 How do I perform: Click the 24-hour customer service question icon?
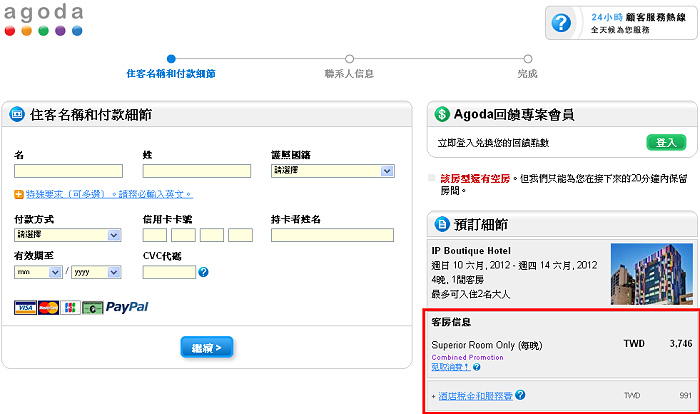(561, 23)
